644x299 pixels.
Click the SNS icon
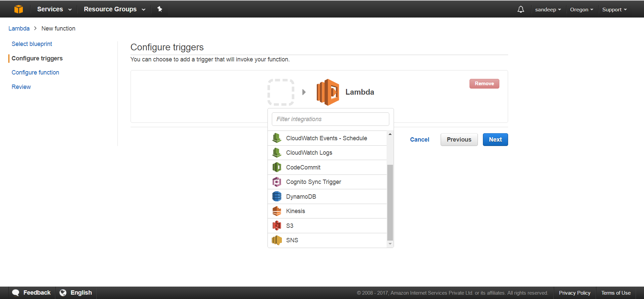(x=277, y=240)
